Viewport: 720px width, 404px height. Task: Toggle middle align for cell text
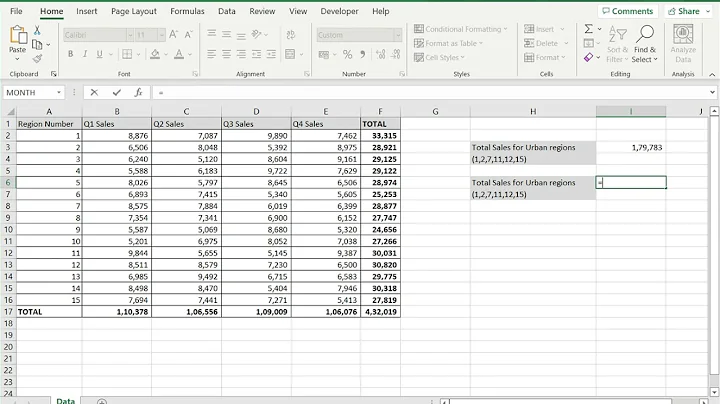[226, 34]
